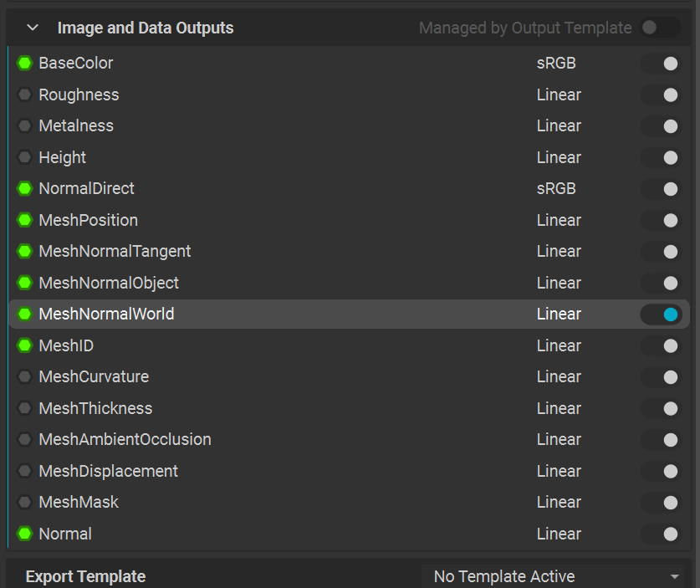700x588 pixels.
Task: Click the green hexagon icon beside MeshPosition
Action: 24,220
